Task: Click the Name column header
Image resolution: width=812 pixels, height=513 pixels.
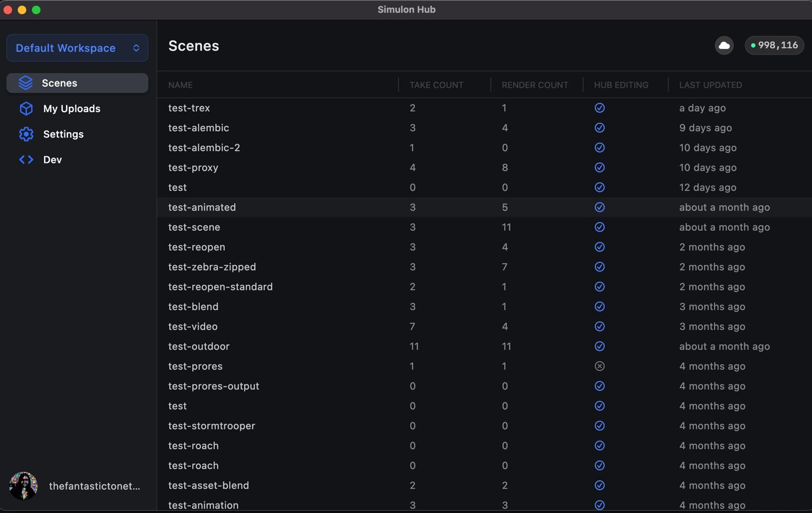Action: pyautogui.click(x=180, y=85)
